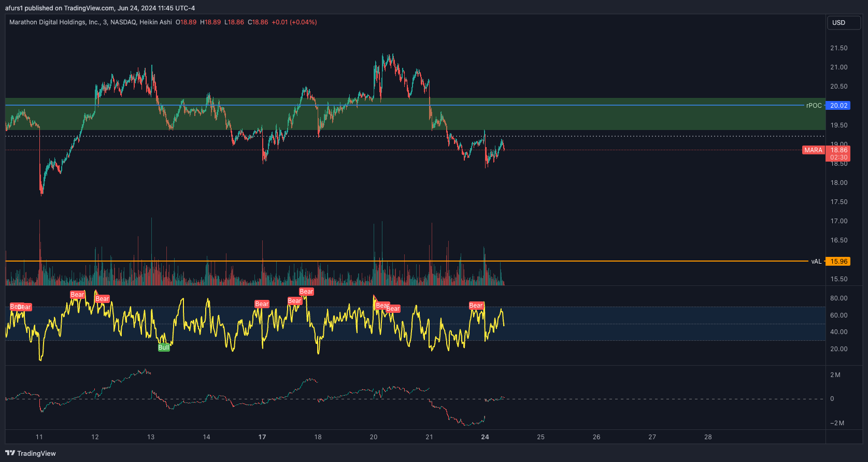Click 40.00 on the oscillator scale
This screenshot has width=868, height=462.
839,332
